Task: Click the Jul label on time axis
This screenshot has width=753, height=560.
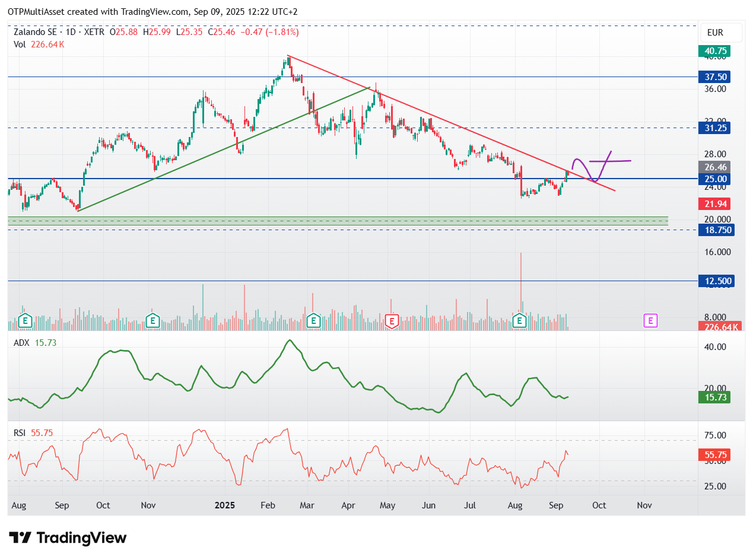Action: [x=469, y=505]
